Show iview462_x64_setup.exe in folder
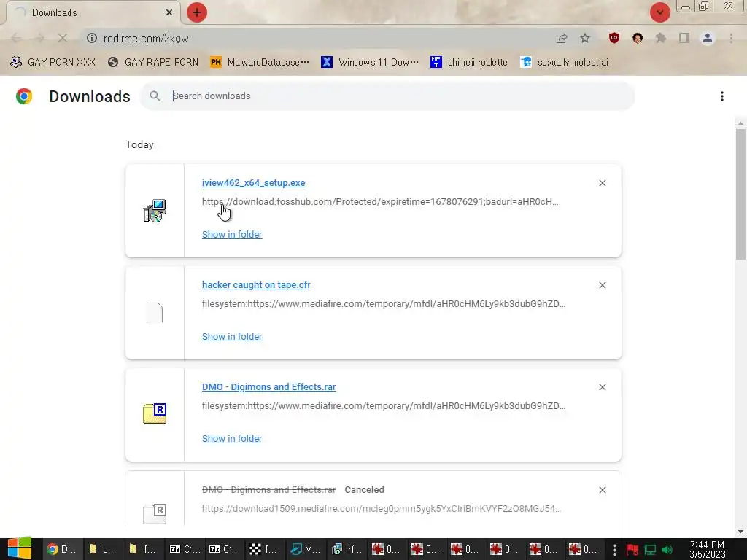This screenshot has width=747, height=560. (x=232, y=234)
